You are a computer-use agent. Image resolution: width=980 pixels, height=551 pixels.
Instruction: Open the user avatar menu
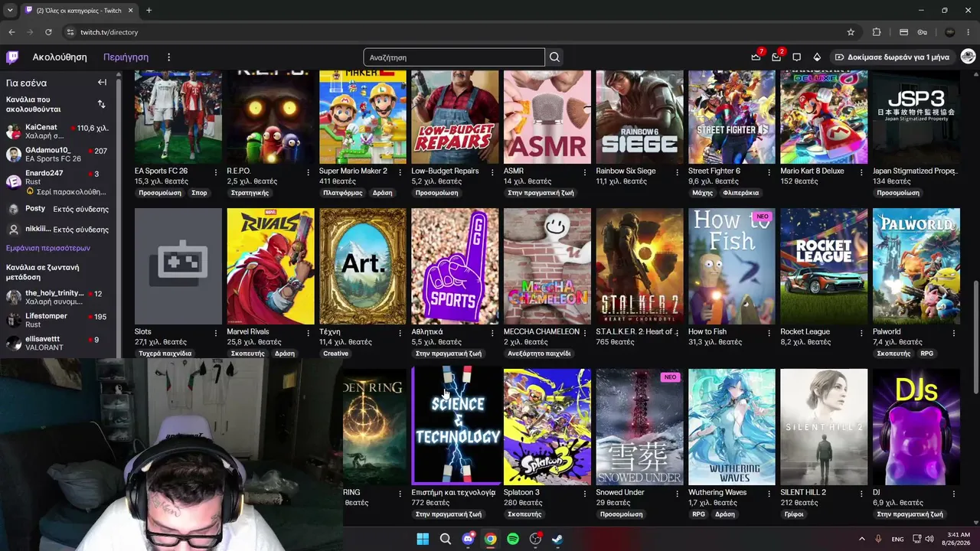(x=968, y=57)
